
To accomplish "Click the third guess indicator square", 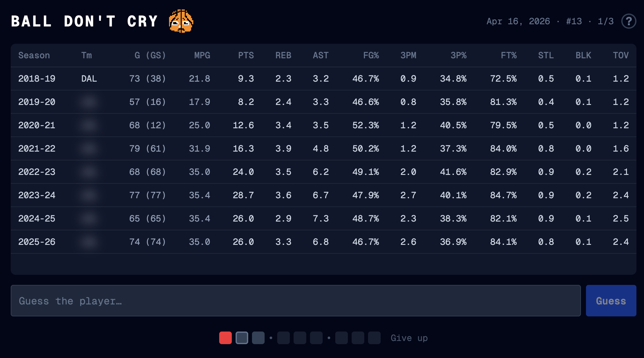I will point(258,338).
